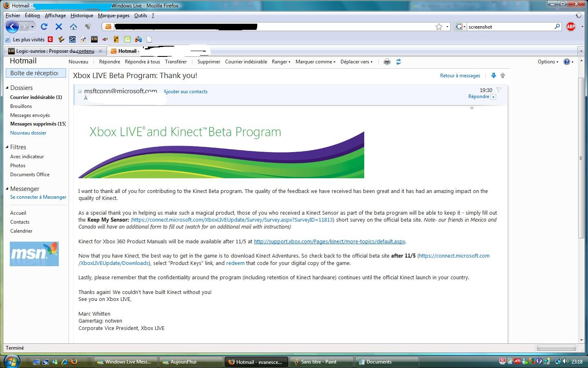Open the Windows Start orb
This screenshot has width=588, height=368.
point(12,361)
